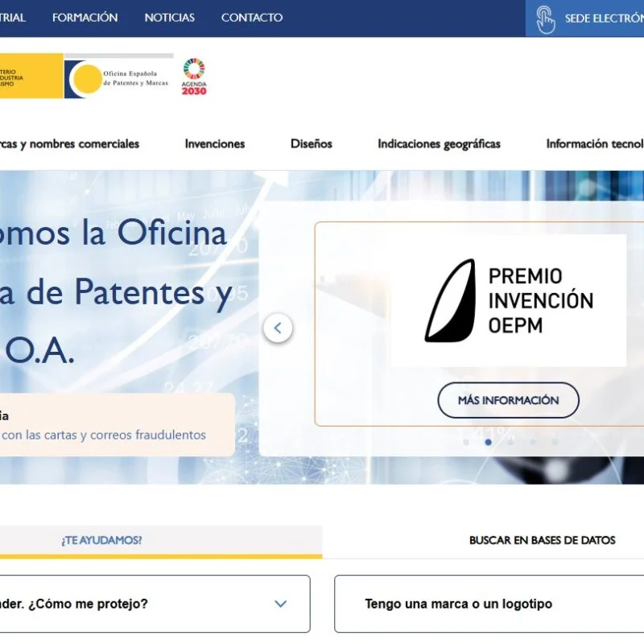Click the yellow ministry logo block
This screenshot has width=644, height=644.
(31, 76)
